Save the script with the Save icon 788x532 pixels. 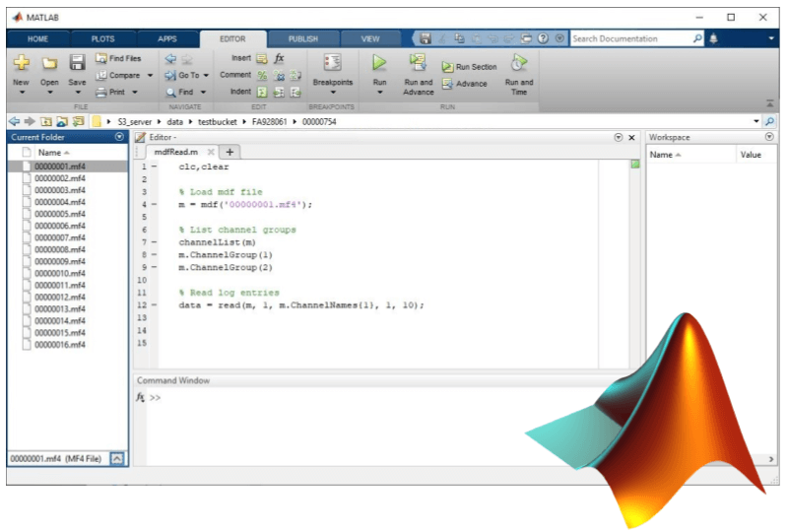point(77,63)
